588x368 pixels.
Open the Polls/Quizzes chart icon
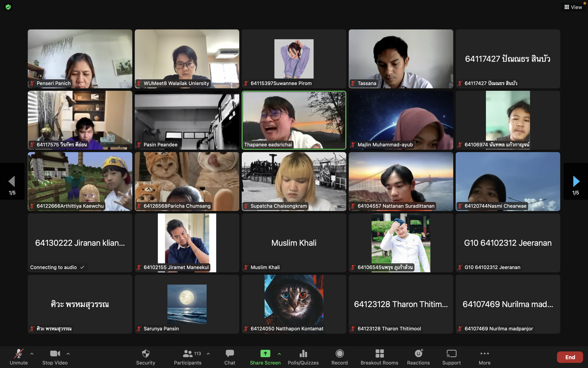point(303,354)
